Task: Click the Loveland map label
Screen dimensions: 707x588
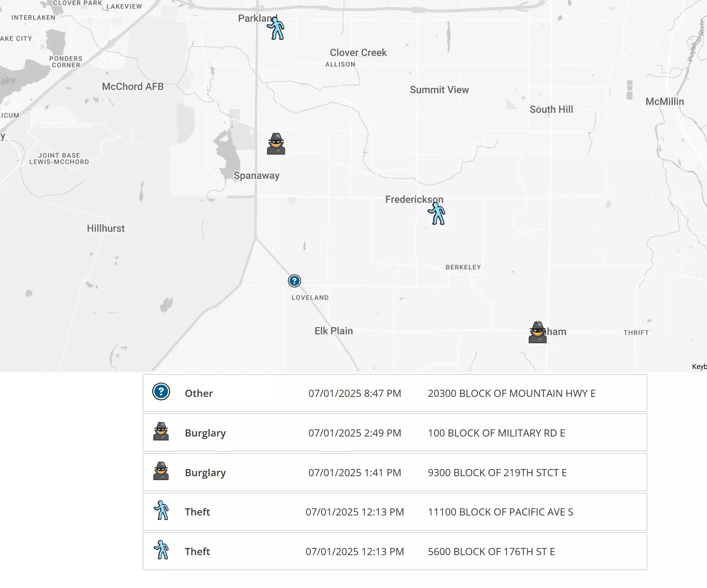Action: click(310, 298)
